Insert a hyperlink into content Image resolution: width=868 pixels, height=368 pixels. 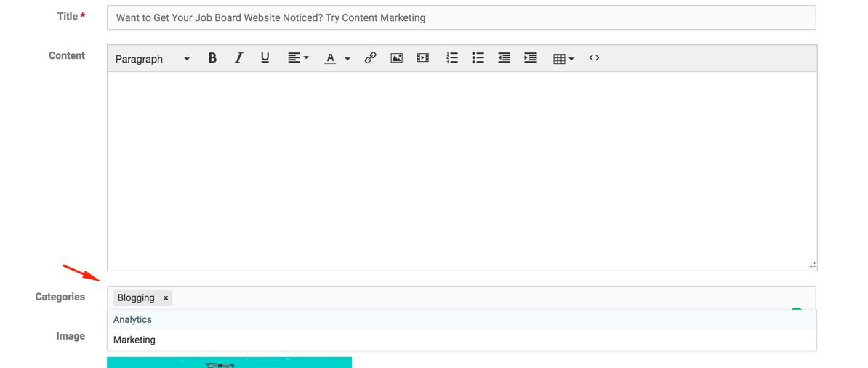pos(370,57)
